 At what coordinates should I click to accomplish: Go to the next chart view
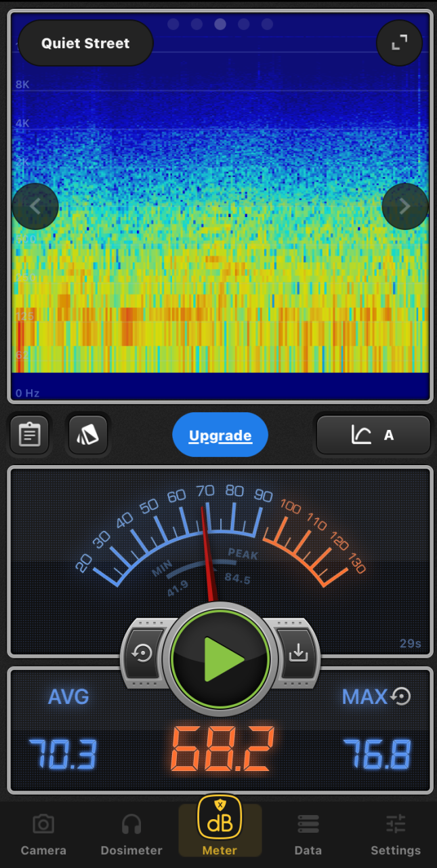(404, 206)
